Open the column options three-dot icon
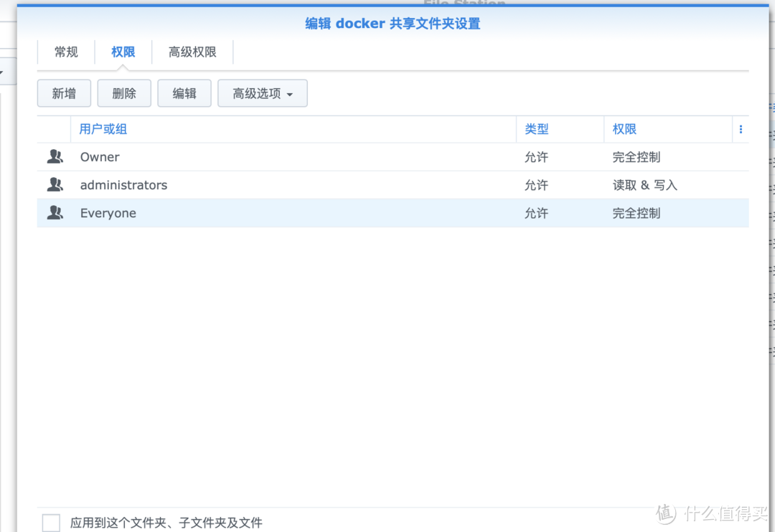 point(741,129)
